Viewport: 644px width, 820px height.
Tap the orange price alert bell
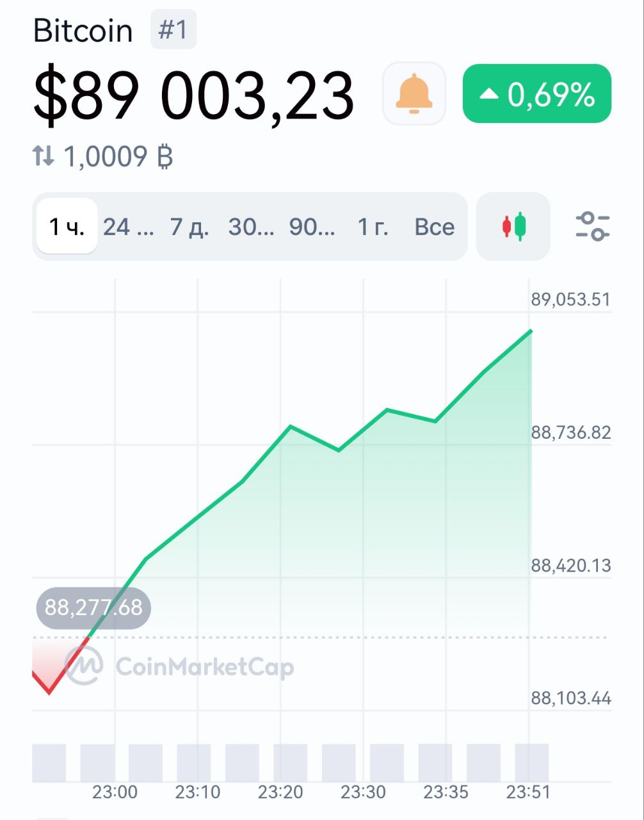coord(414,94)
